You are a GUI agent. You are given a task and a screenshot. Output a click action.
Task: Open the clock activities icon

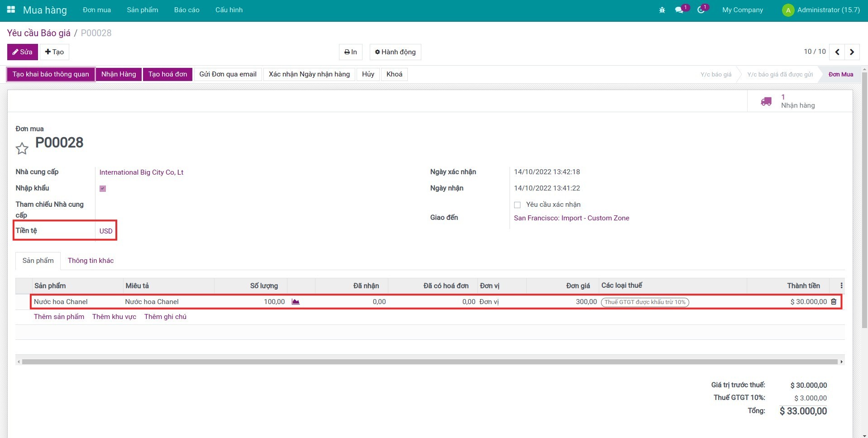(x=701, y=10)
